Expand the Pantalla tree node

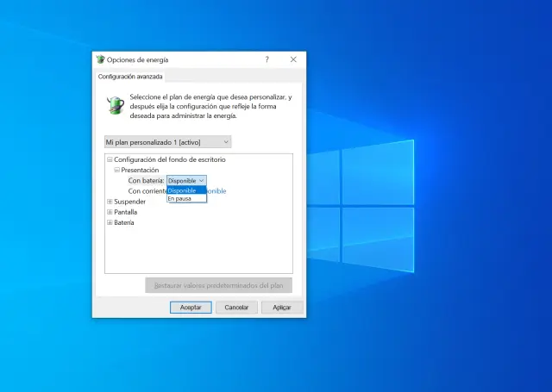pos(110,212)
